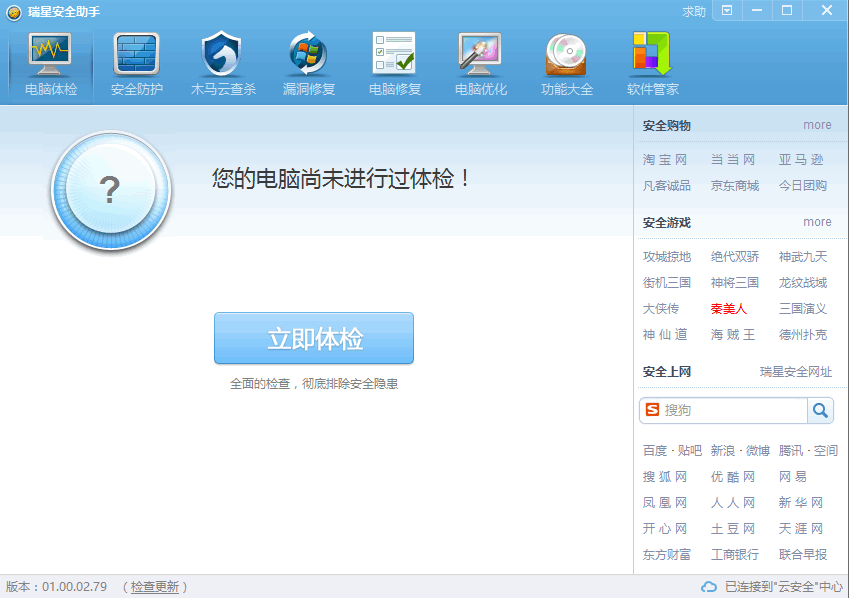Open the 东方财富 link
This screenshot has height=598, width=849.
(667, 555)
